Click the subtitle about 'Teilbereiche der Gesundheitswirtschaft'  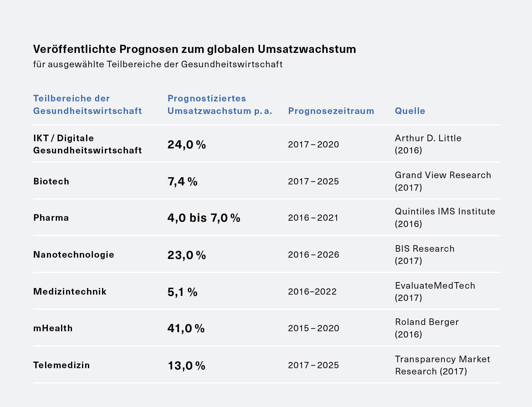pos(158,64)
